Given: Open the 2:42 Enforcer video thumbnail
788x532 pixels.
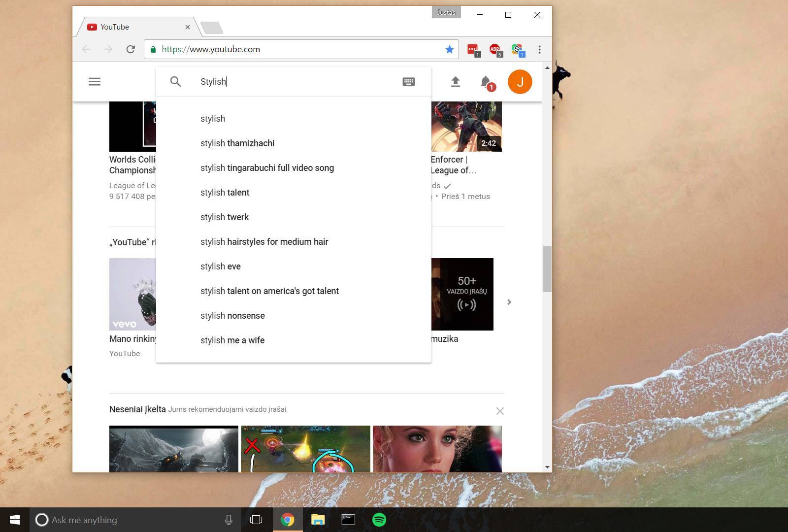Looking at the screenshot, I should [466, 127].
